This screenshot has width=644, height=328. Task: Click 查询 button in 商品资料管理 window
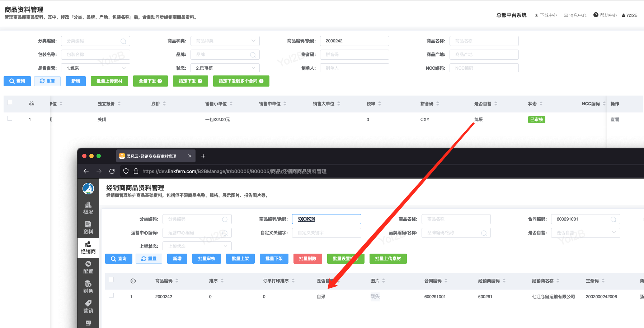point(17,81)
